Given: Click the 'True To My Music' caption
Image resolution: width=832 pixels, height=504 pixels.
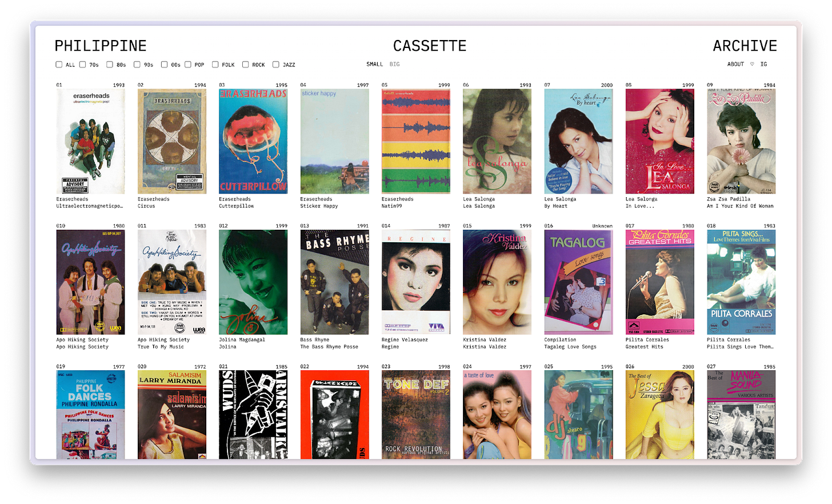Looking at the screenshot, I should point(161,347).
